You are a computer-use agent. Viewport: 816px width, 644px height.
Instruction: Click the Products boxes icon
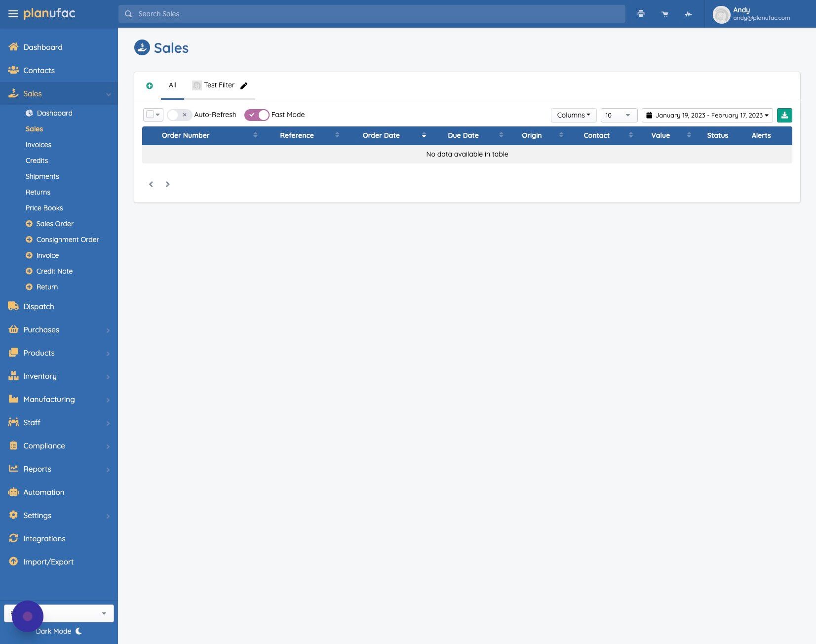[13, 353]
